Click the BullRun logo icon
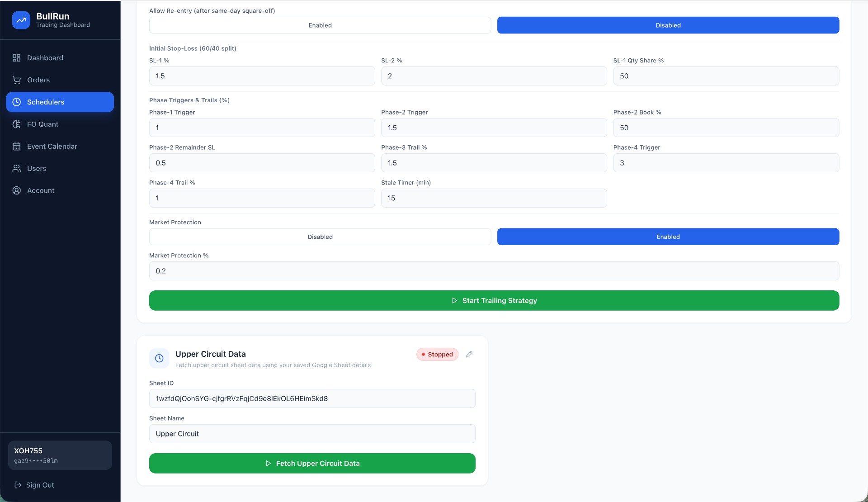 click(x=21, y=20)
